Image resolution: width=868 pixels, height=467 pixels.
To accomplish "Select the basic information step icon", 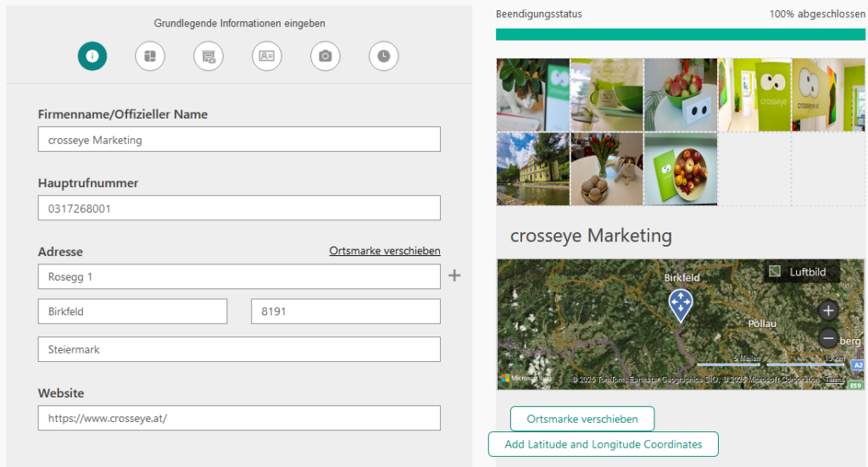I will 92,56.
